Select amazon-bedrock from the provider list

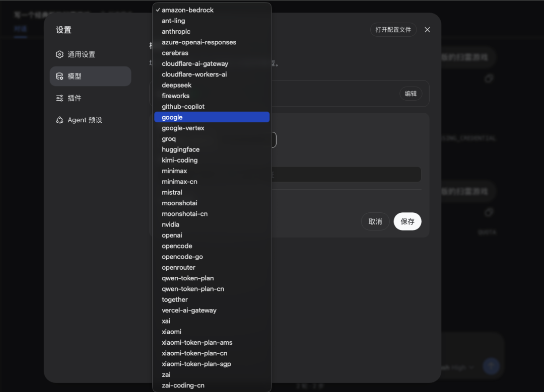coord(212,10)
